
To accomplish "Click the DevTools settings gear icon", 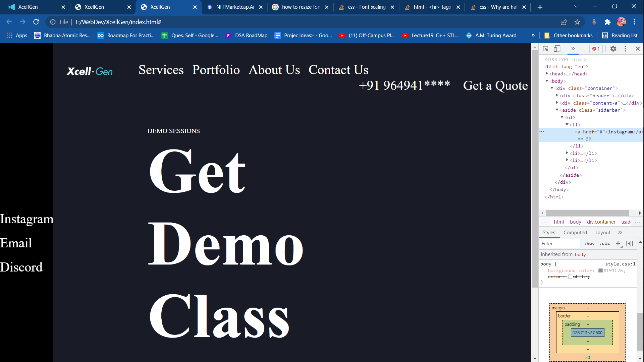I will [613, 49].
